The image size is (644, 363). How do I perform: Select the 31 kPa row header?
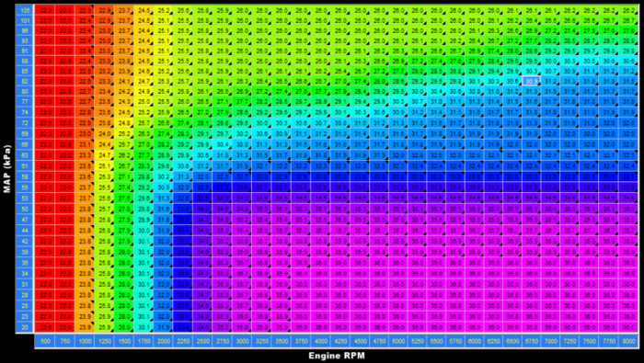pos(26,284)
